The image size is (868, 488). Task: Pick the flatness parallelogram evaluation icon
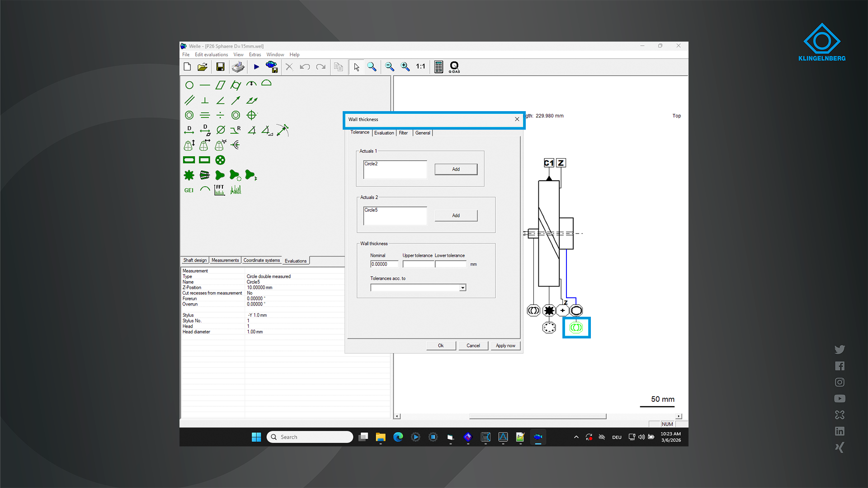[x=220, y=85]
